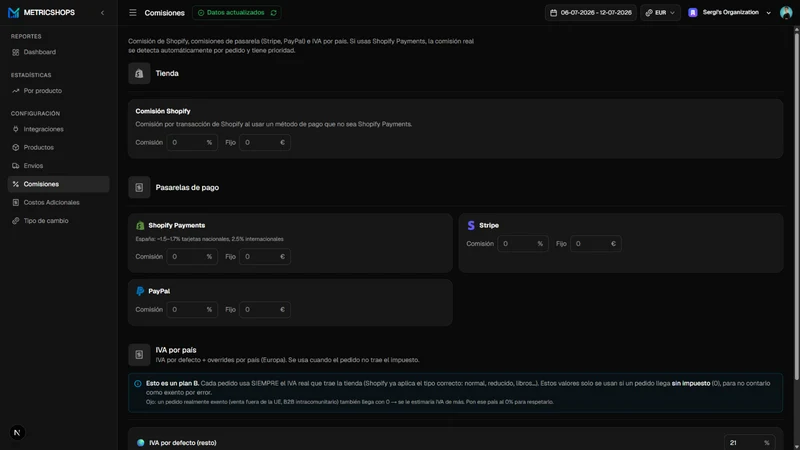Screen dimensions: 800x450
Task: Click the IVA por país section icon
Action: pyautogui.click(x=139, y=355)
